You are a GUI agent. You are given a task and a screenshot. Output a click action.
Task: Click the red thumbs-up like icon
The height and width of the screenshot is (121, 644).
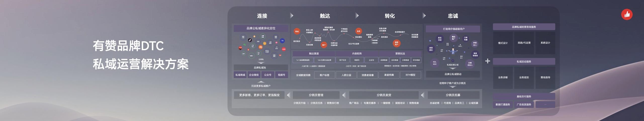pos(627,14)
